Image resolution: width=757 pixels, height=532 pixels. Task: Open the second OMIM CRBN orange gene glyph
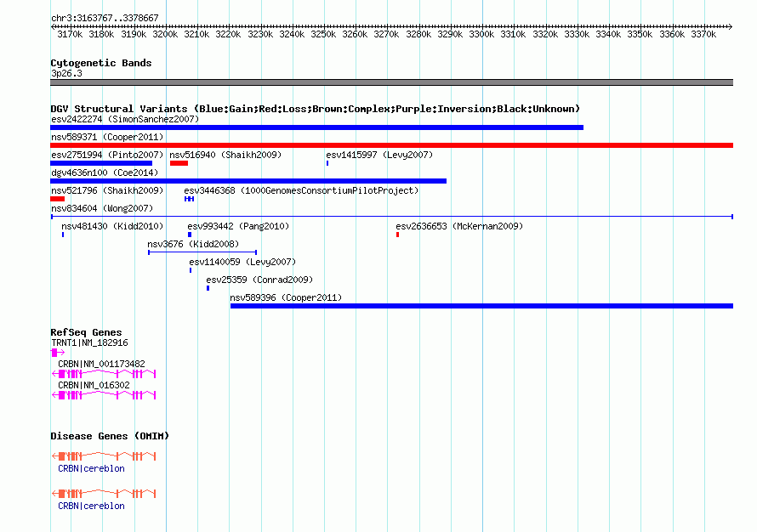pos(104,494)
